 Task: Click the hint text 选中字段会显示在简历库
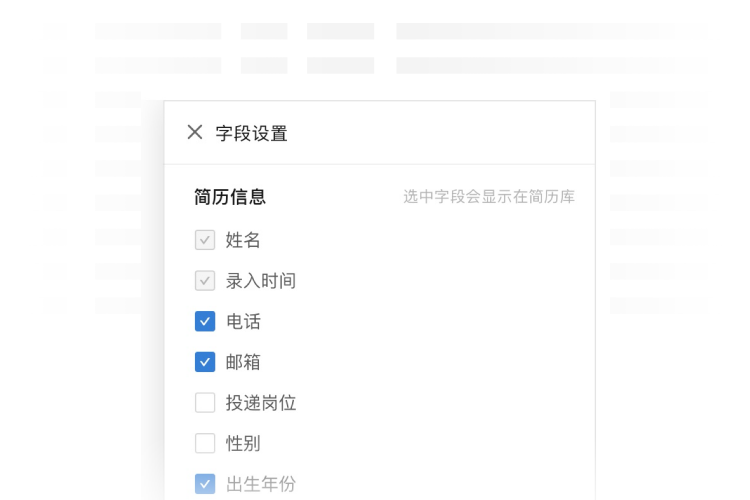[489, 197]
